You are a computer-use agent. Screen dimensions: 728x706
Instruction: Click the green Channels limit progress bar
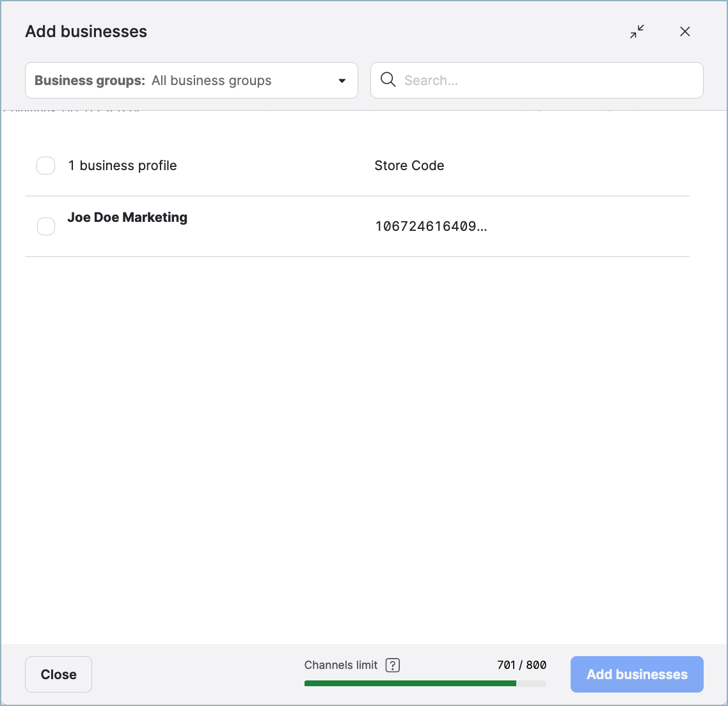410,683
